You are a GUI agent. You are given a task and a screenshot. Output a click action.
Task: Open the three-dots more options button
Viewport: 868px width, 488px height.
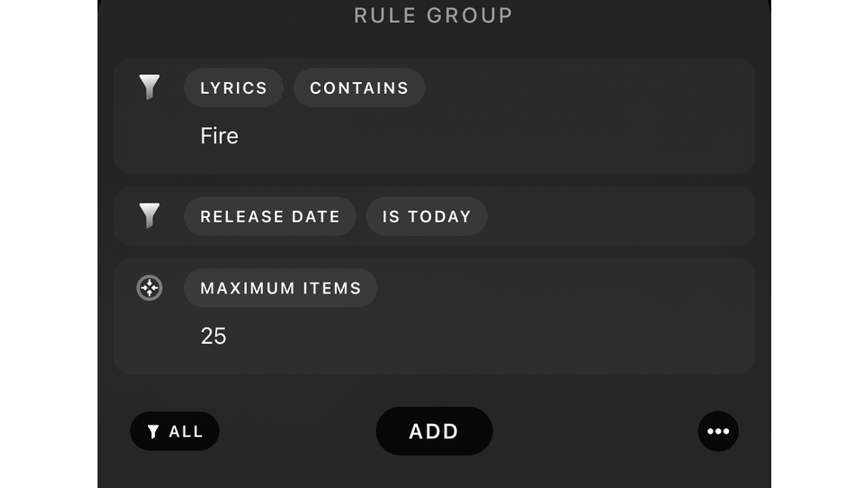718,431
